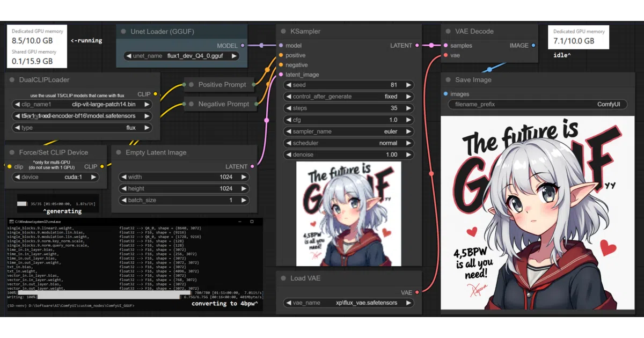Screen dimensions: 644x338
Task: Click the MODEL output socket on Unet Loader
Action: coord(243,46)
